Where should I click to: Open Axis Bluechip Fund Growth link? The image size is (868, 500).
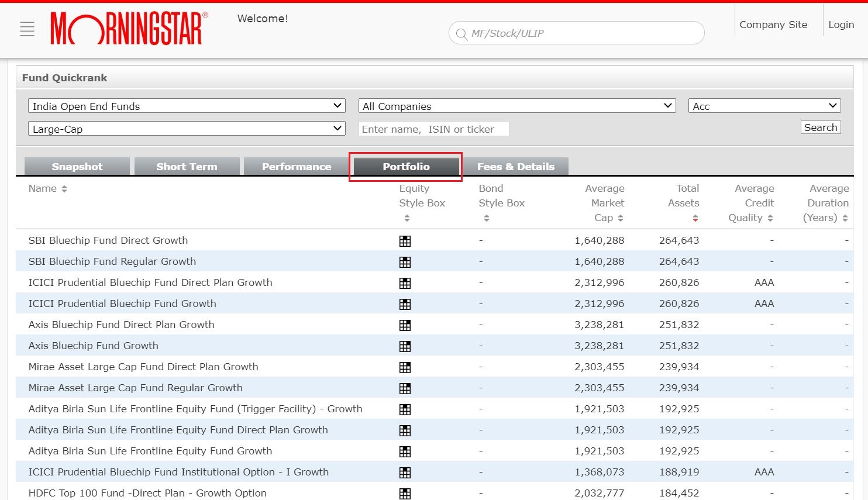(94, 346)
